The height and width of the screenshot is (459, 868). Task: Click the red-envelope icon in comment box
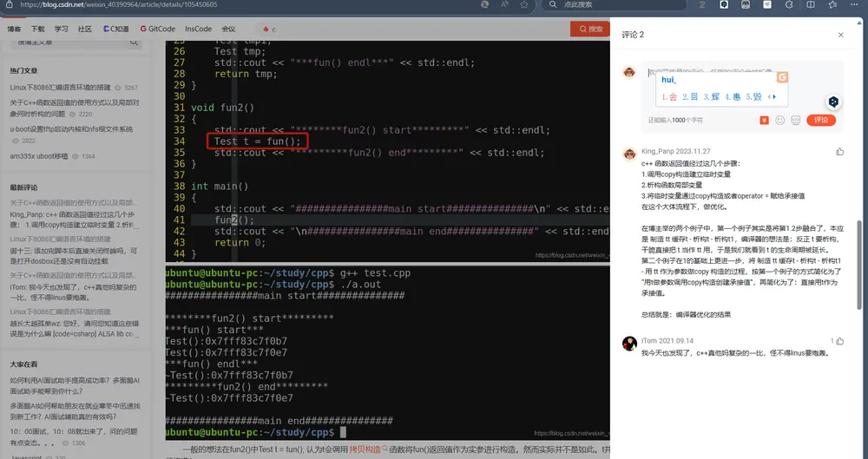764,120
